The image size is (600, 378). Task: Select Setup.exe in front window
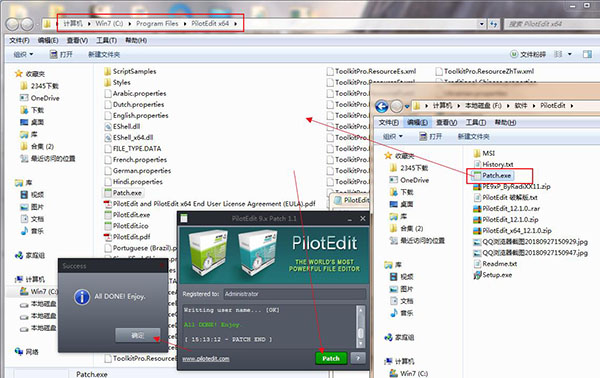tap(493, 275)
